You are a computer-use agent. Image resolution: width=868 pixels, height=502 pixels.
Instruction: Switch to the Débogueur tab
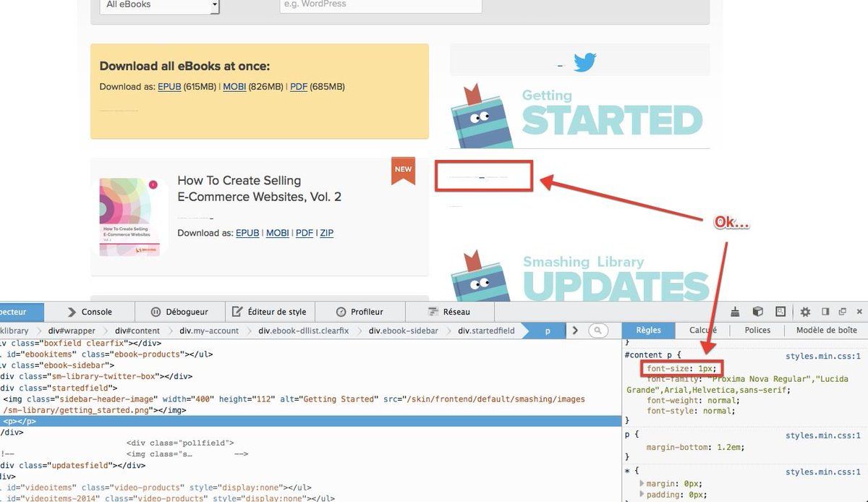tap(179, 312)
